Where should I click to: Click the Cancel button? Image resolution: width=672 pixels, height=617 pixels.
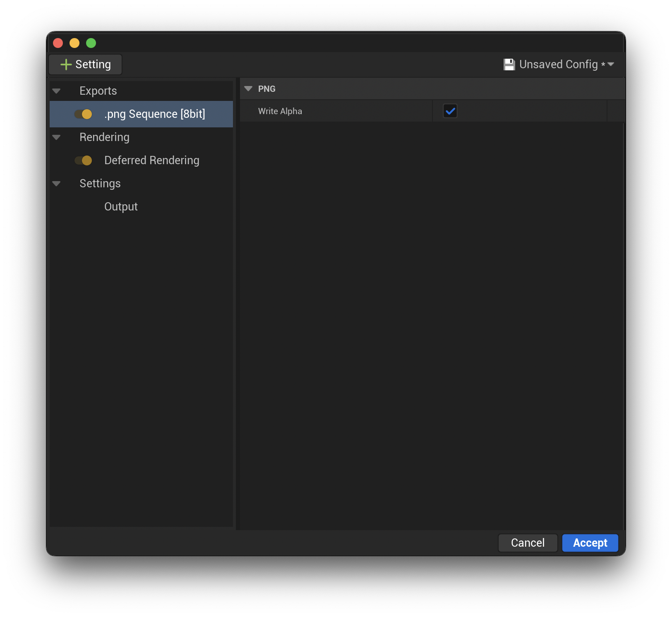[x=528, y=543]
